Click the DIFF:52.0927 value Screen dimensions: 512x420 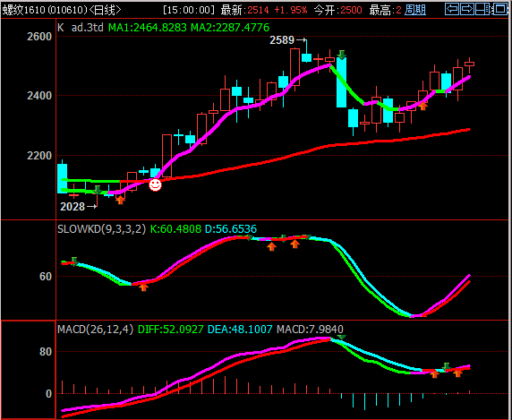170,330
